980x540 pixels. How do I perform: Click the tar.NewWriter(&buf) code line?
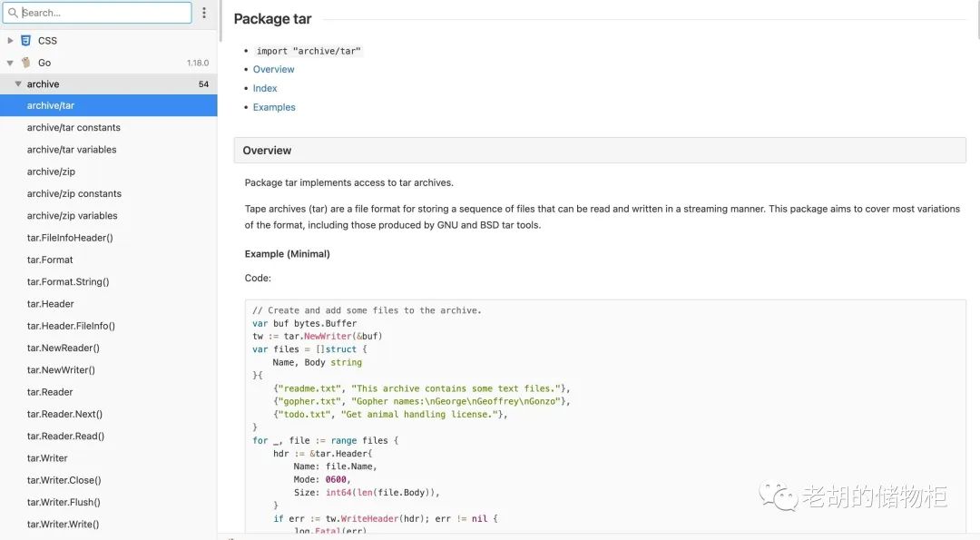point(318,336)
